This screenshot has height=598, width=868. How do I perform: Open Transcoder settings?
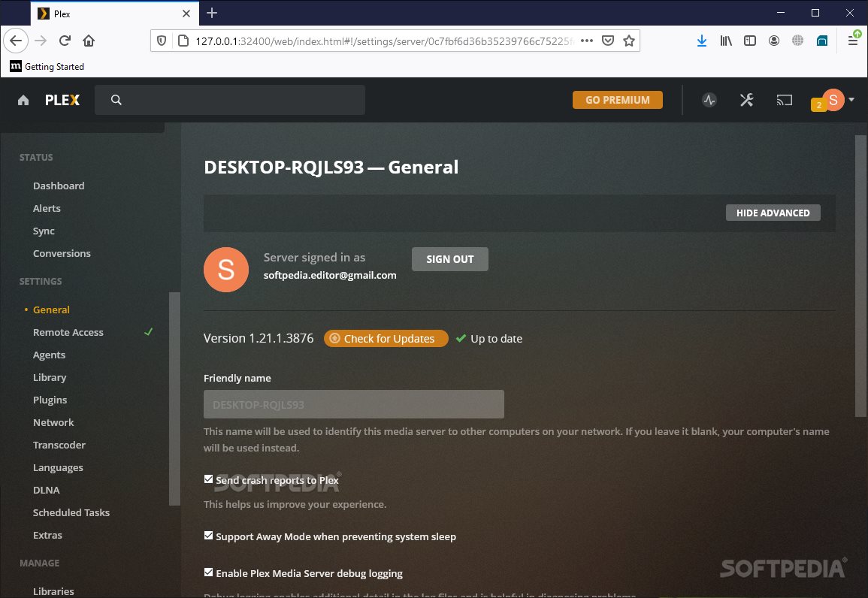(59, 445)
